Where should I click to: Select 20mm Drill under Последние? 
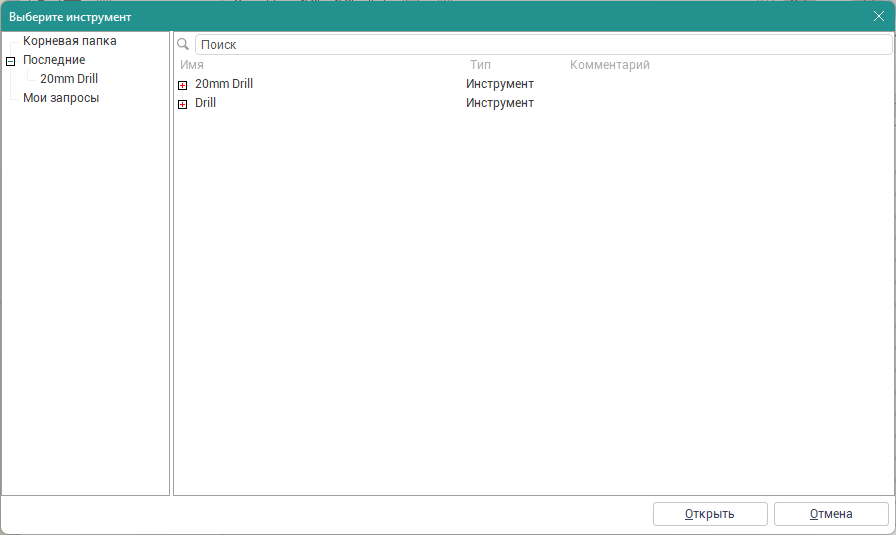pos(69,79)
